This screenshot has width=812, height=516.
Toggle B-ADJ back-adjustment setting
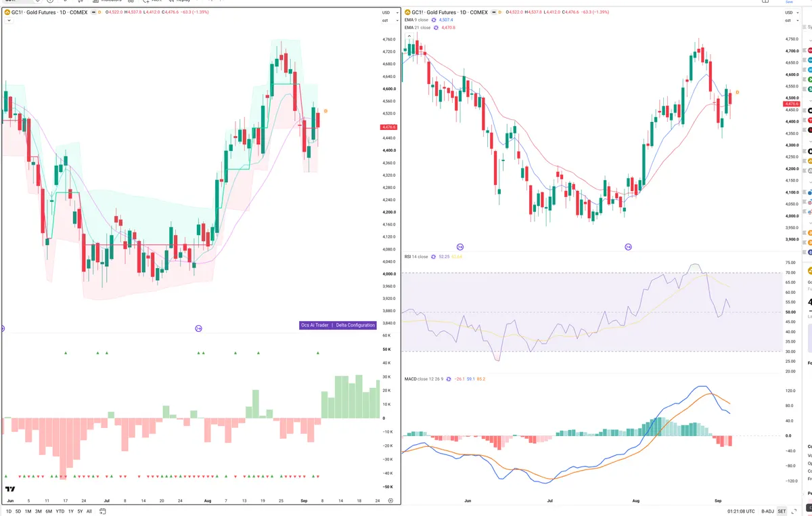click(x=767, y=511)
